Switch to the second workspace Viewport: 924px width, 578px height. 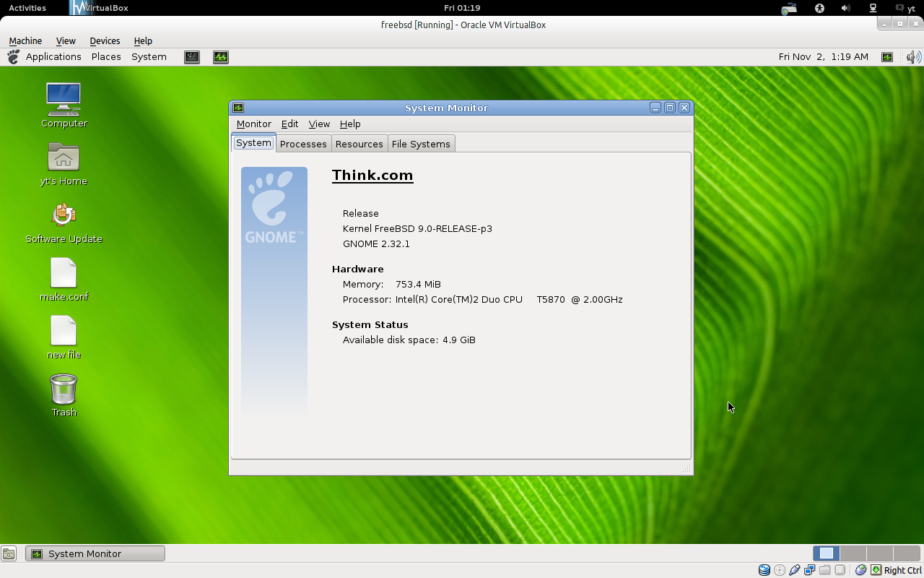click(x=853, y=553)
